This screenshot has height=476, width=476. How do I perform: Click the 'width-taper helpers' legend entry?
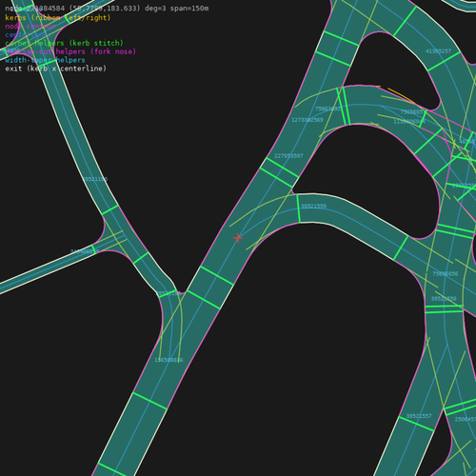(x=45, y=60)
